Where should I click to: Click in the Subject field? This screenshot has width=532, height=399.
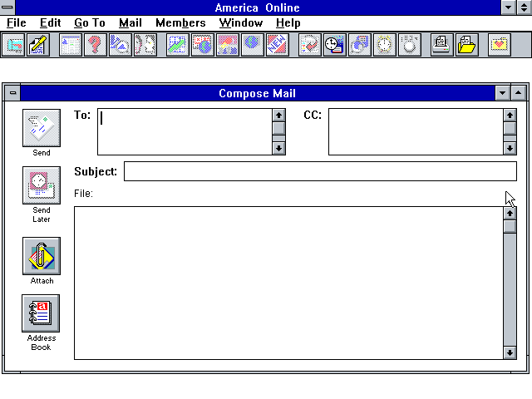pos(320,171)
